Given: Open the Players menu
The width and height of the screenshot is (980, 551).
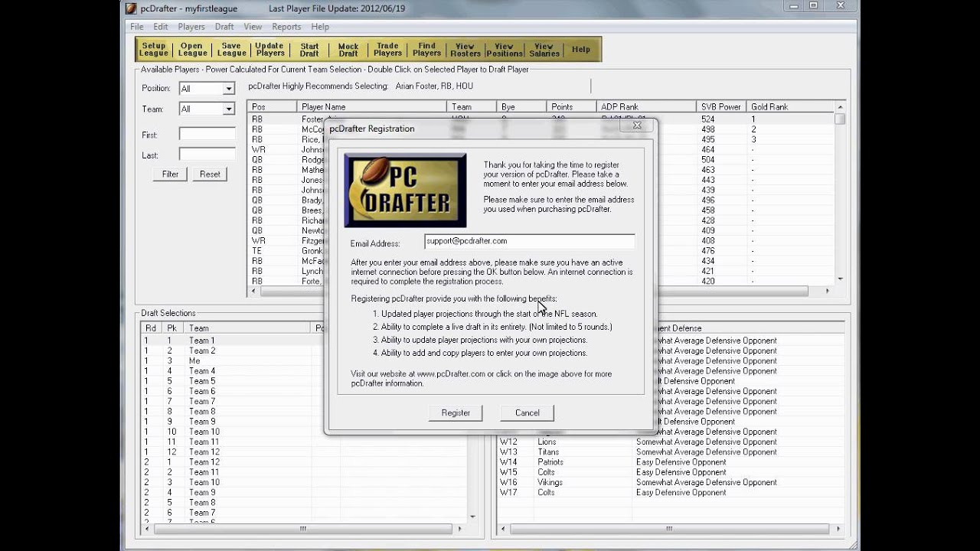Looking at the screenshot, I should tap(191, 27).
